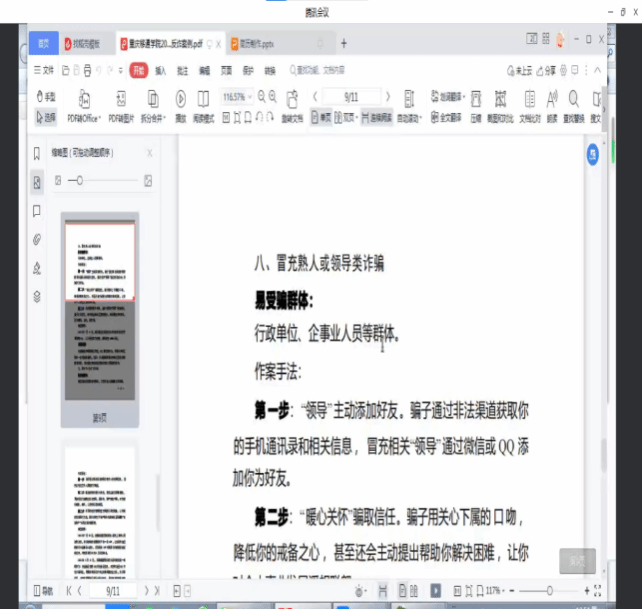
Task: Toggle the 导航 navigation pane in the status bar
Action: point(42,591)
